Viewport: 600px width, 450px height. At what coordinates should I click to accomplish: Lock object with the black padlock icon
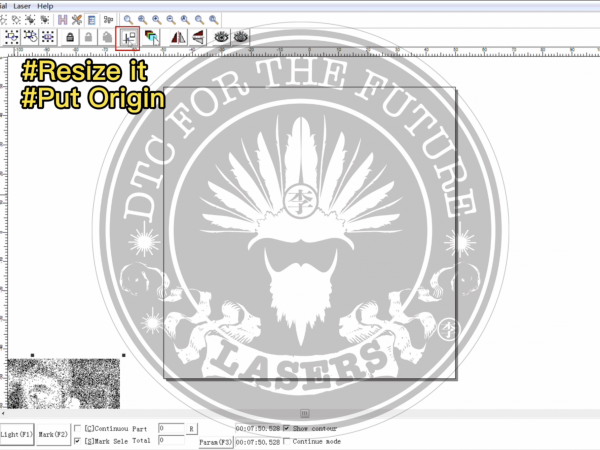click(x=70, y=37)
